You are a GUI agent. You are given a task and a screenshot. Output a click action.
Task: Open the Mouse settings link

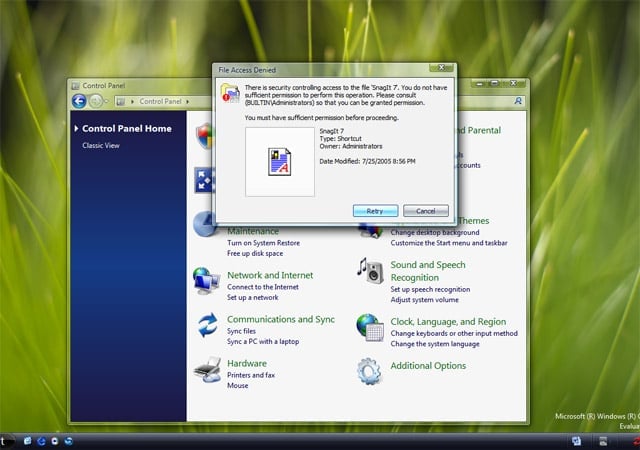click(237, 385)
